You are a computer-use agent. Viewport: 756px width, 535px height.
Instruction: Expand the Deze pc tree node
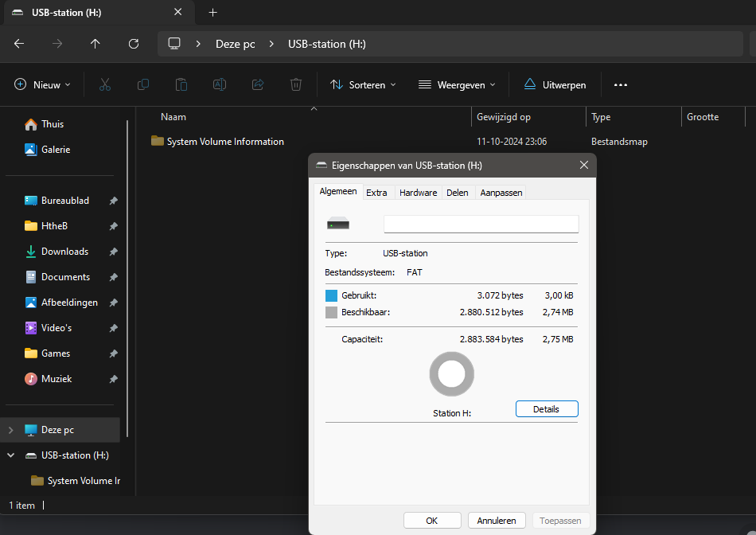click(10, 430)
